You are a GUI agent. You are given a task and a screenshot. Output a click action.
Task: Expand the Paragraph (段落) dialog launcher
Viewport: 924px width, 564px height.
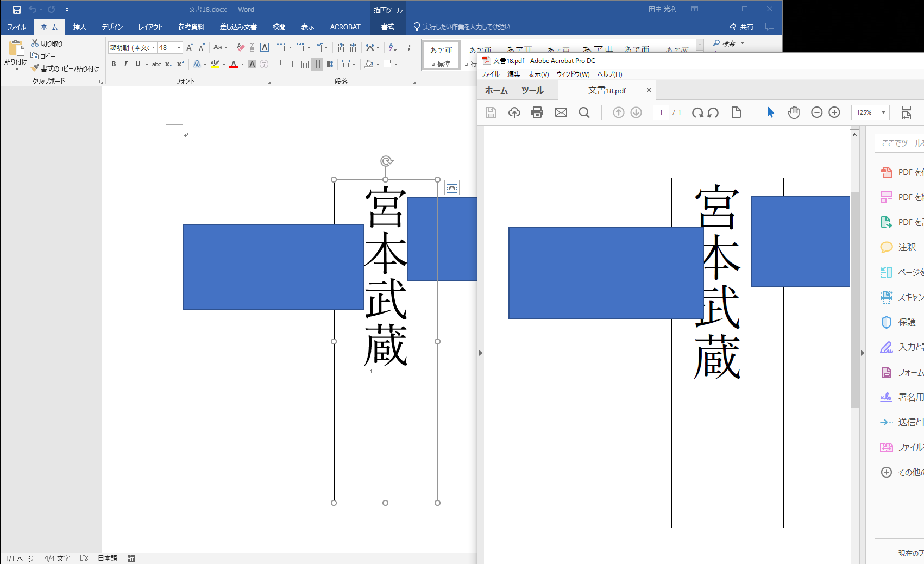click(413, 82)
